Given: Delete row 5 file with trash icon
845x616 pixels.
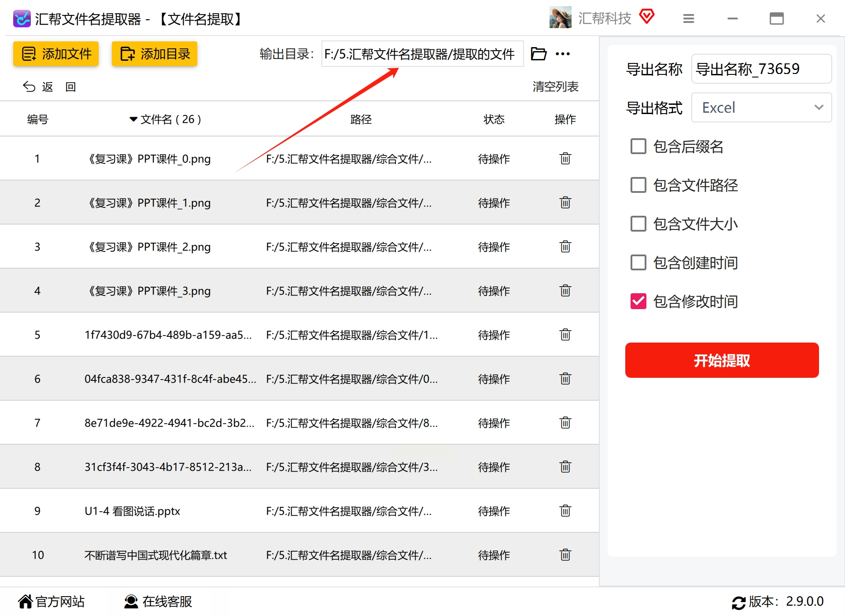Looking at the screenshot, I should coord(565,335).
